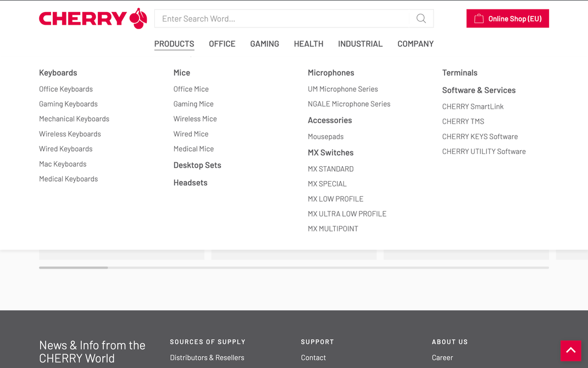Open the OFFICE menu
The width and height of the screenshot is (588, 368).
pos(222,44)
